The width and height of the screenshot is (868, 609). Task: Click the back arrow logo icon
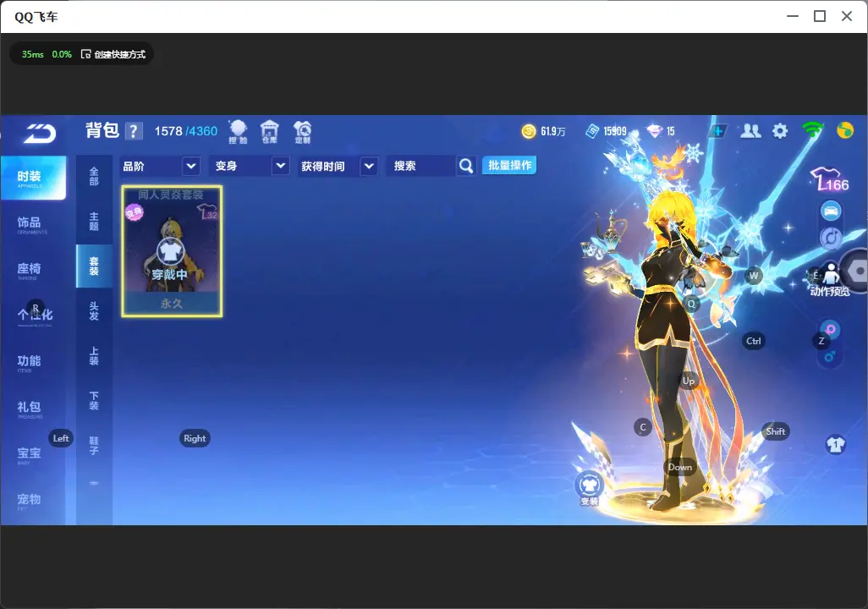coord(39,133)
